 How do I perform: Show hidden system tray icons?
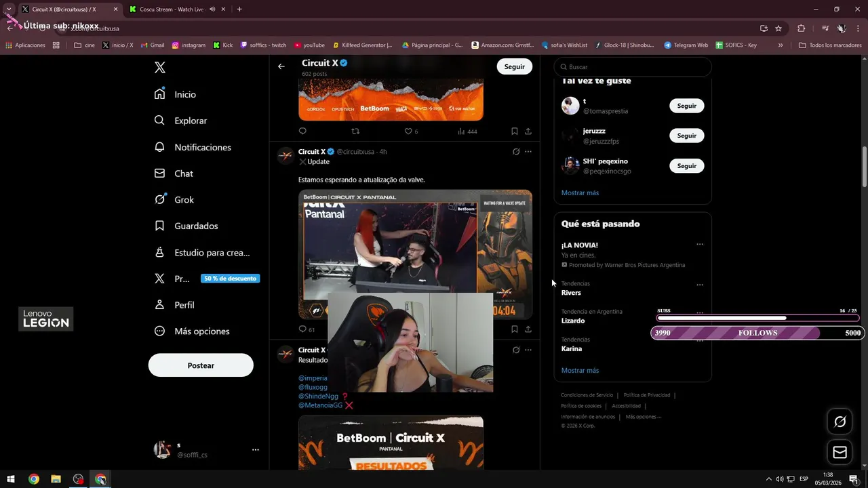(768, 479)
